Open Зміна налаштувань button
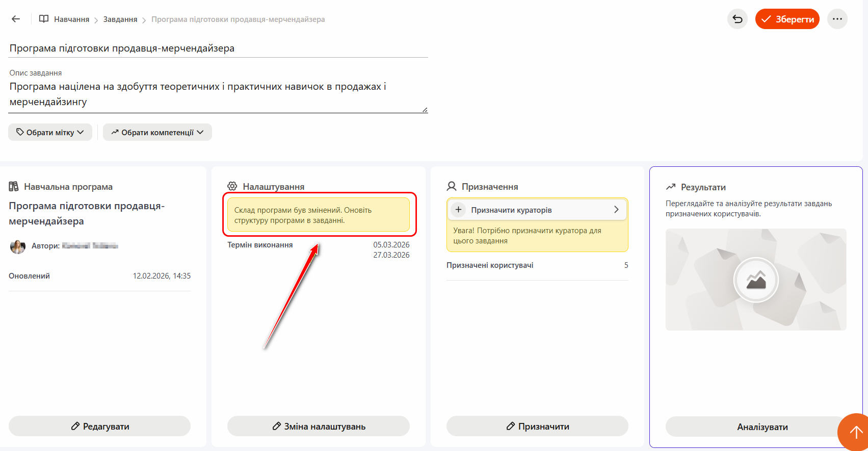Image resolution: width=868 pixels, height=451 pixels. (318, 426)
